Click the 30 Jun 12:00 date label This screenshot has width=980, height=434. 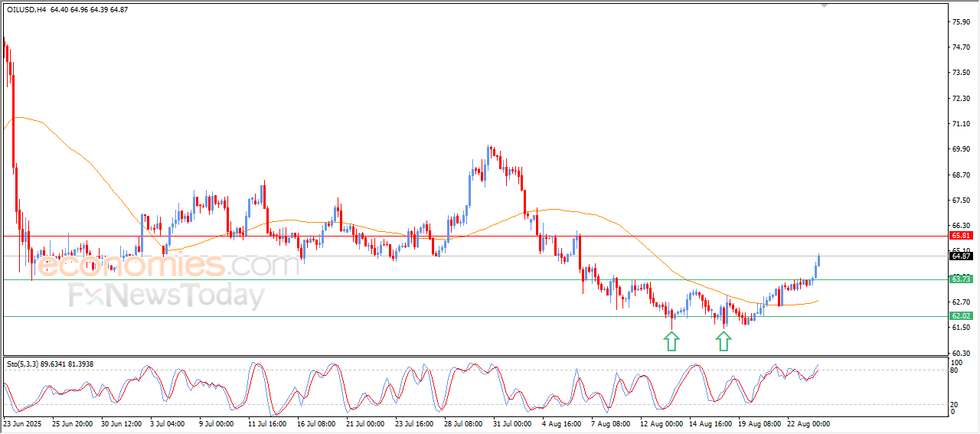pos(122,423)
